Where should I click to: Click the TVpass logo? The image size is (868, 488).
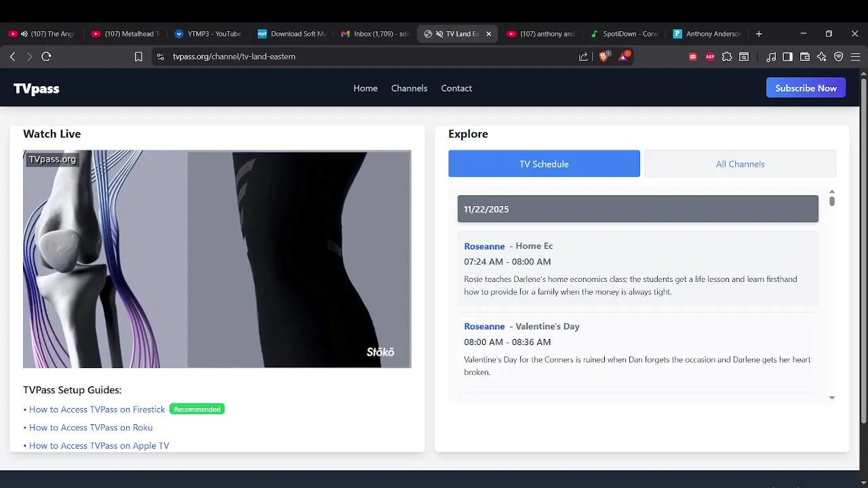[37, 89]
